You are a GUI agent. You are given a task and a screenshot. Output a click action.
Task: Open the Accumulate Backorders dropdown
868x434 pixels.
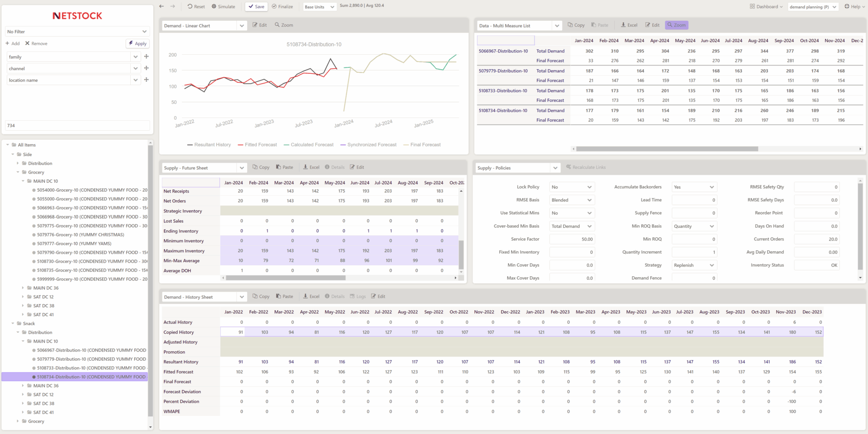click(694, 187)
